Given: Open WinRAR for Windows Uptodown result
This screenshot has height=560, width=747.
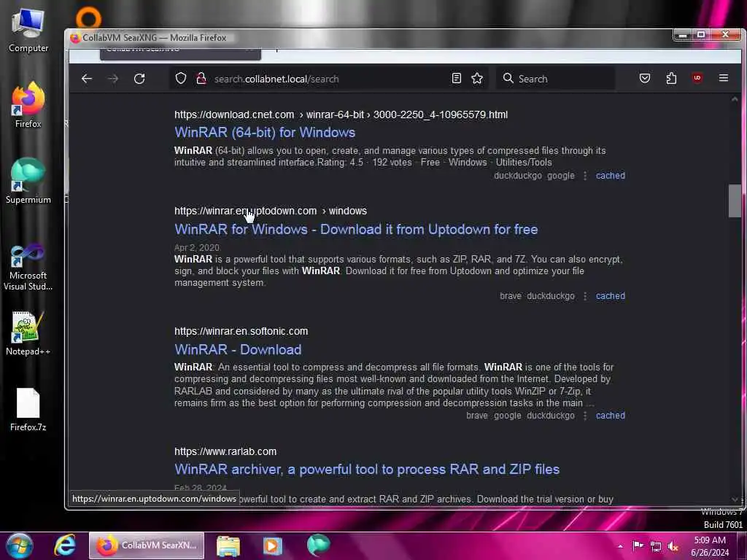Looking at the screenshot, I should 356,229.
